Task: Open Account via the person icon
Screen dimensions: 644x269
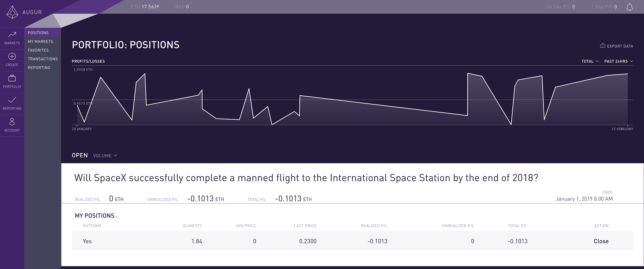Action: [x=12, y=122]
